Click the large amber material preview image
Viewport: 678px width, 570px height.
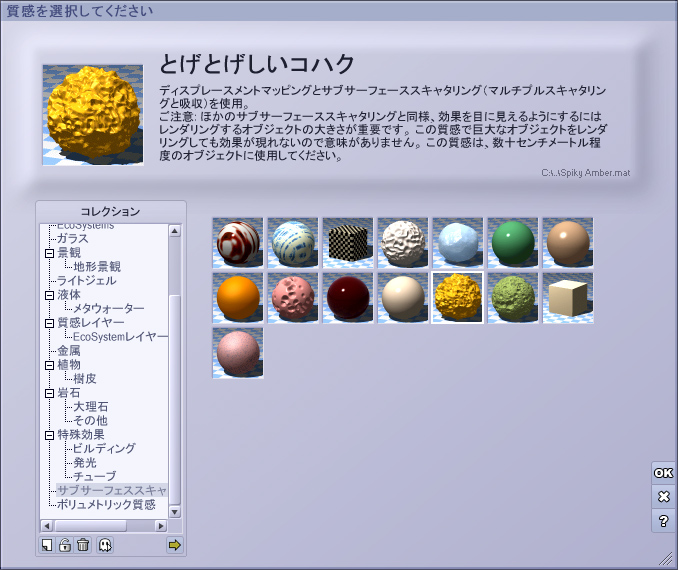click(x=93, y=115)
